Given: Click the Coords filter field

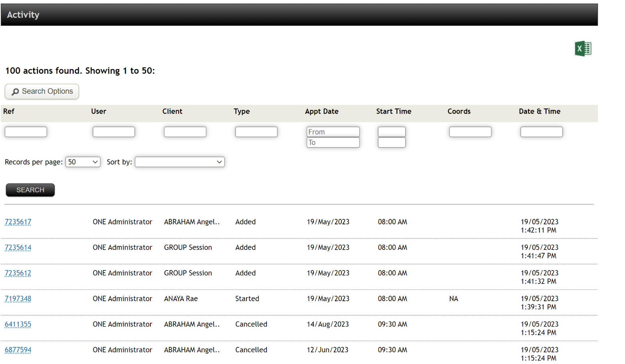Looking at the screenshot, I should 470,131.
